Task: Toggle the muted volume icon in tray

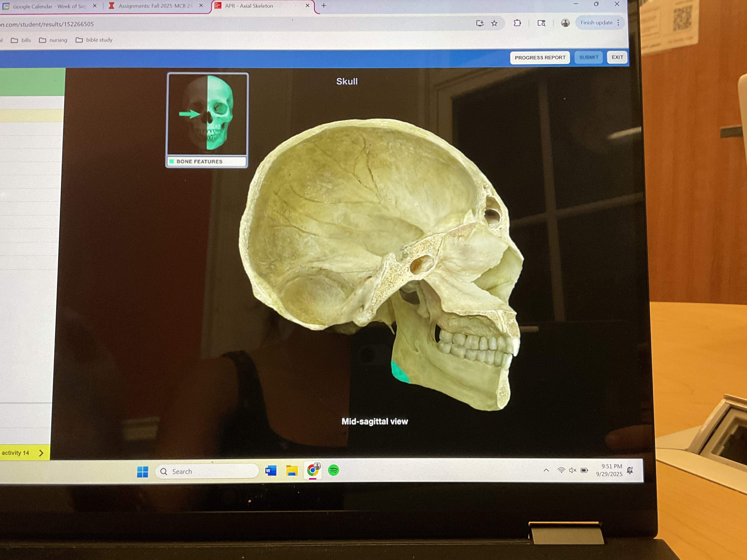Action: (572, 470)
